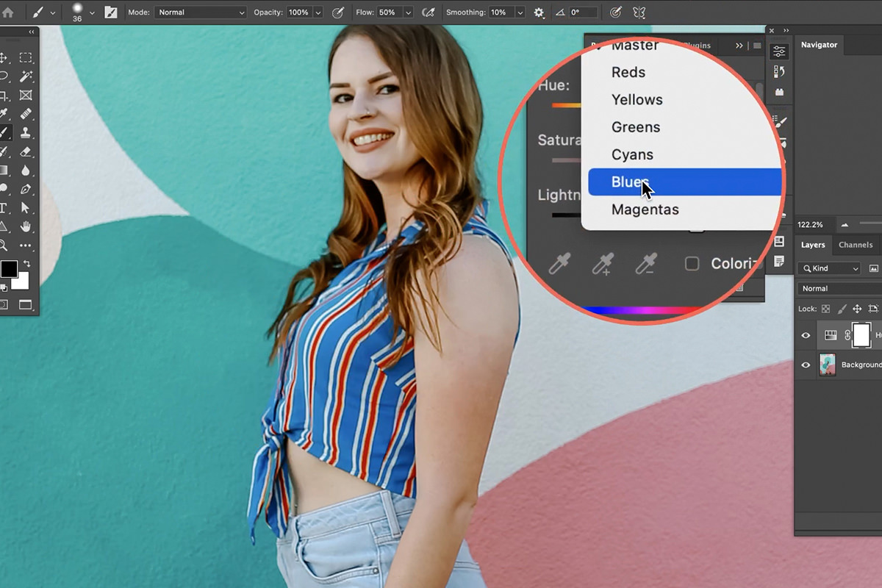Toggle pressure for opacity
This screenshot has height=588, width=882.
click(337, 12)
